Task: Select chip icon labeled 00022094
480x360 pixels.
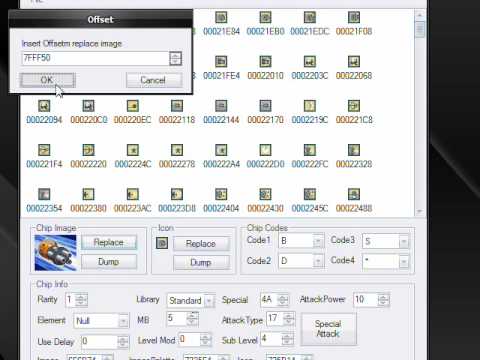Action: [44, 106]
